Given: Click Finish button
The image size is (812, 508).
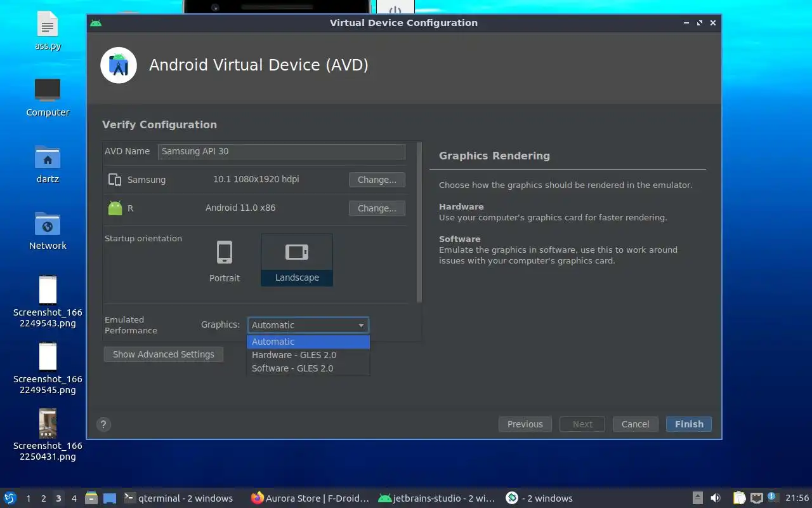Looking at the screenshot, I should tap(689, 424).
